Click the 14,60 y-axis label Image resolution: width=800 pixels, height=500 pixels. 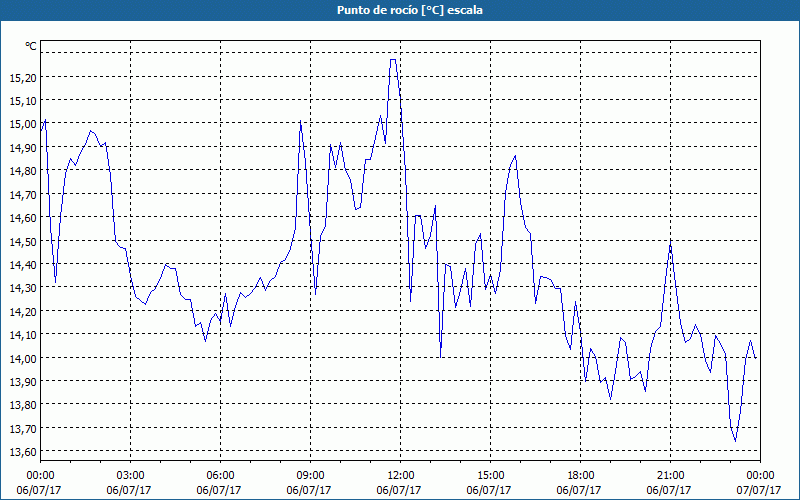(23, 218)
